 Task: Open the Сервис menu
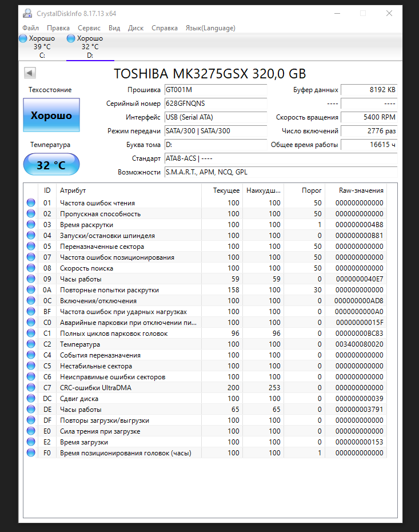tap(89, 28)
